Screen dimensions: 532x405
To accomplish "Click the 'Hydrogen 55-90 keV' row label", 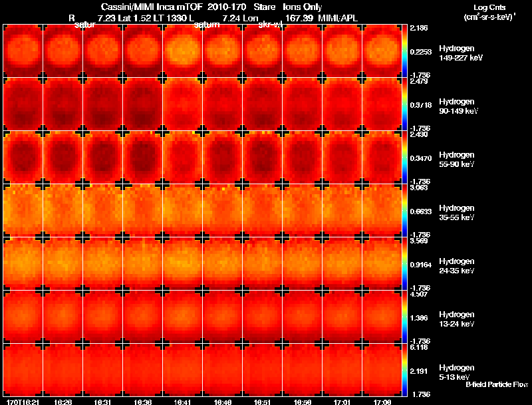I will (x=457, y=160).
